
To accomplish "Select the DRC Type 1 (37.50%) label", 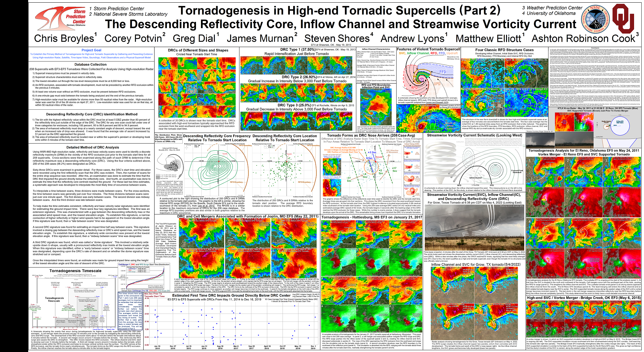I will pyautogui.click(x=298, y=49).
